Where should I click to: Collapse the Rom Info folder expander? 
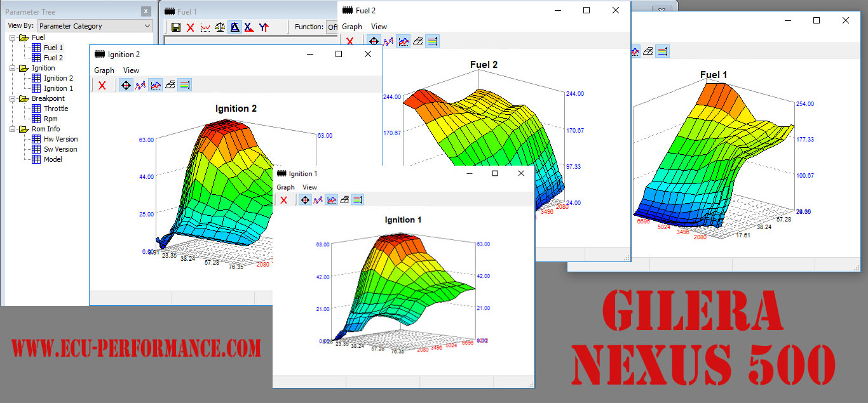tap(13, 129)
